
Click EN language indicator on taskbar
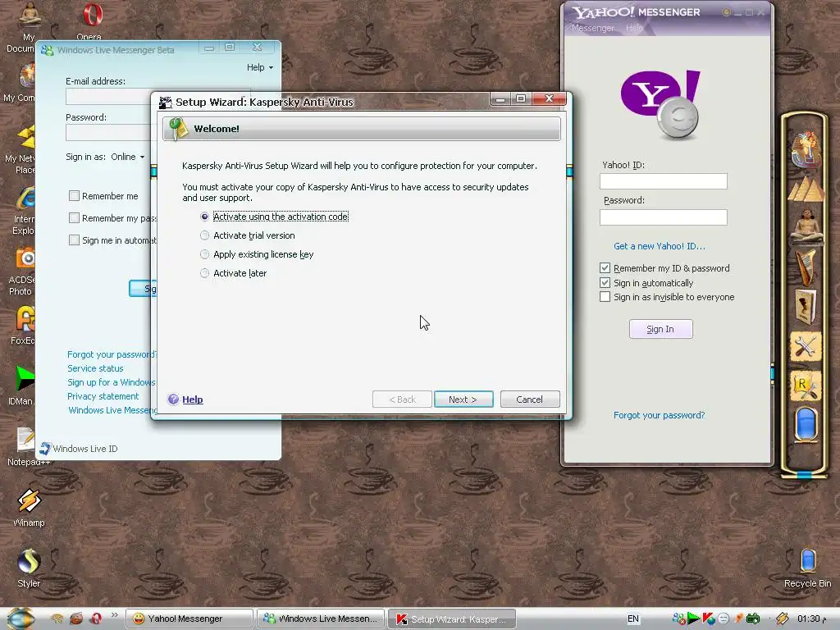pyautogui.click(x=633, y=619)
